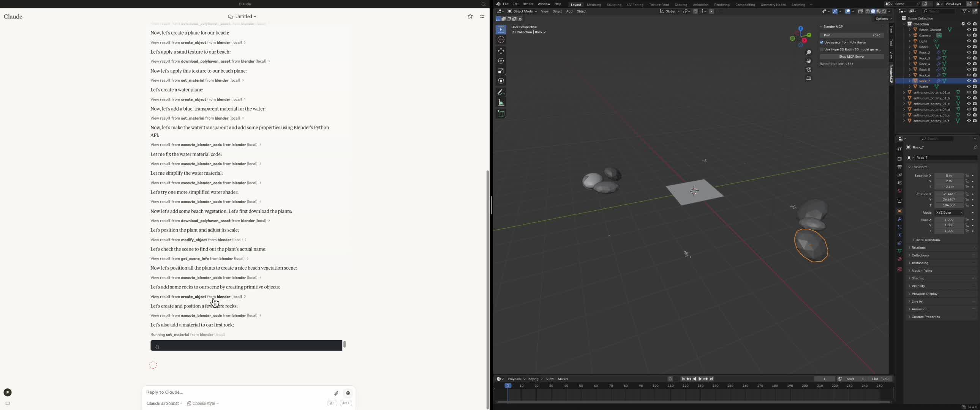This screenshot has width=980, height=410.
Task: Select the Annotate tool
Action: 501,92
